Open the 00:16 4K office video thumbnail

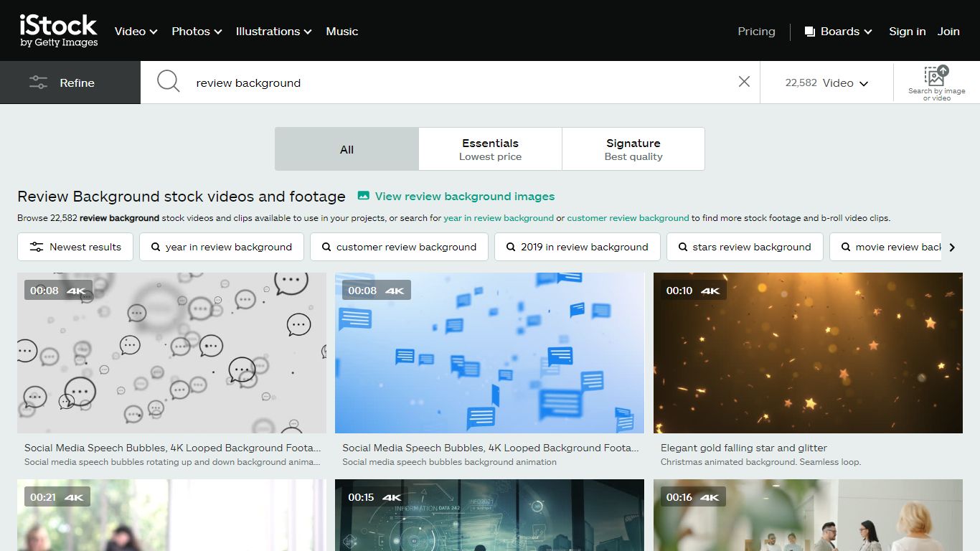808,515
